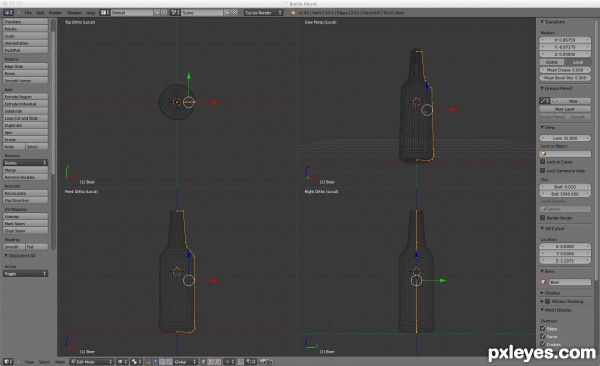600x366 pixels.
Task: Add a new scene with the plus icon
Action: coord(227,13)
